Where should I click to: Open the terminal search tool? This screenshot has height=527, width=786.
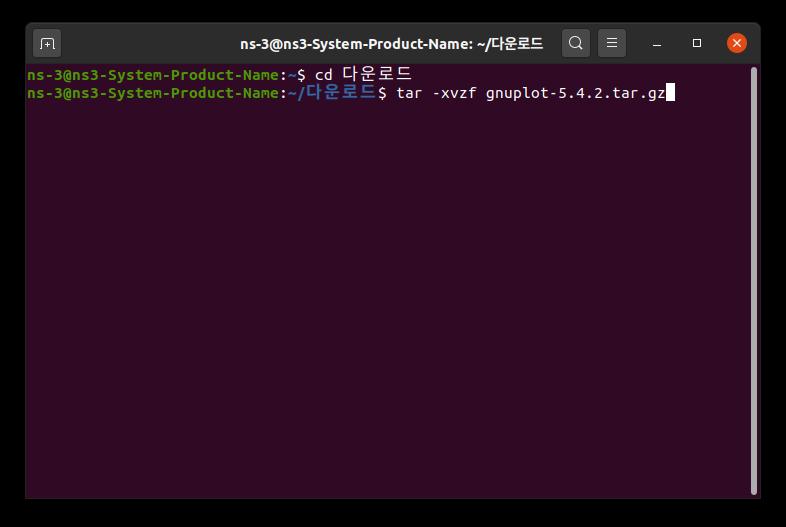pyautogui.click(x=575, y=43)
